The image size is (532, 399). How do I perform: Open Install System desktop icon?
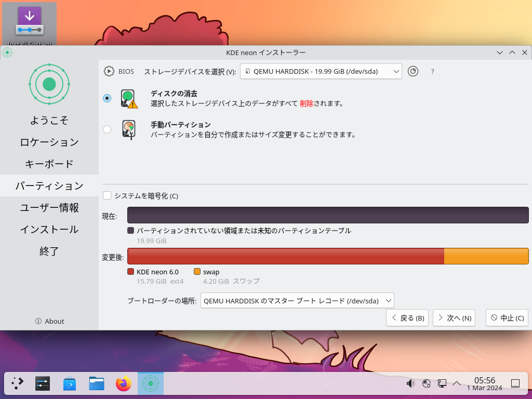pos(30,24)
